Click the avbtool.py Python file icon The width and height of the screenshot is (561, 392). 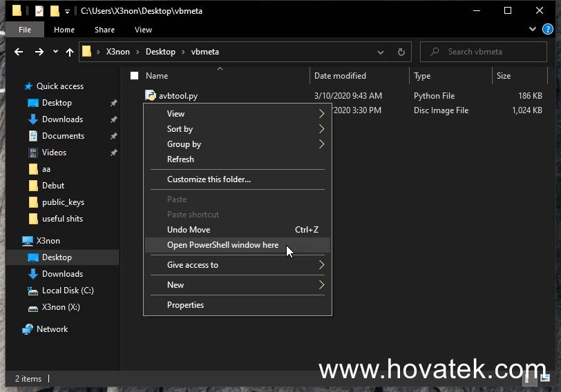[x=151, y=96]
